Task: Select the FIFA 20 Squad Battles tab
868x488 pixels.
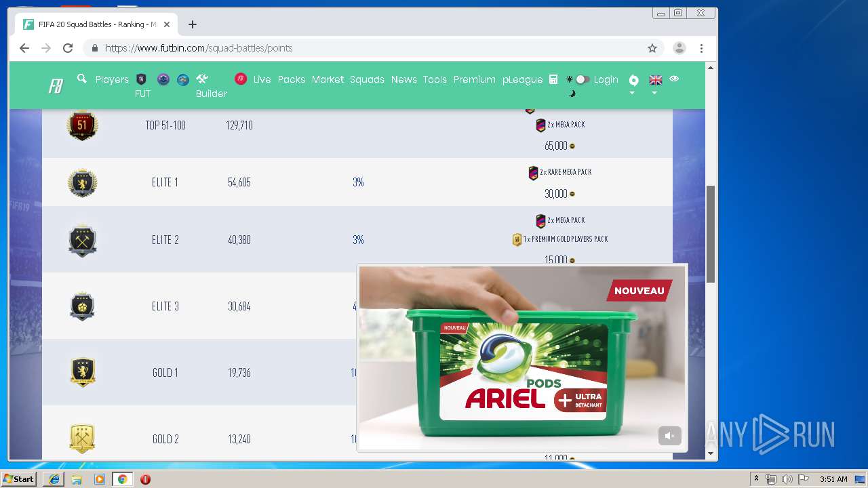Action: (x=97, y=24)
